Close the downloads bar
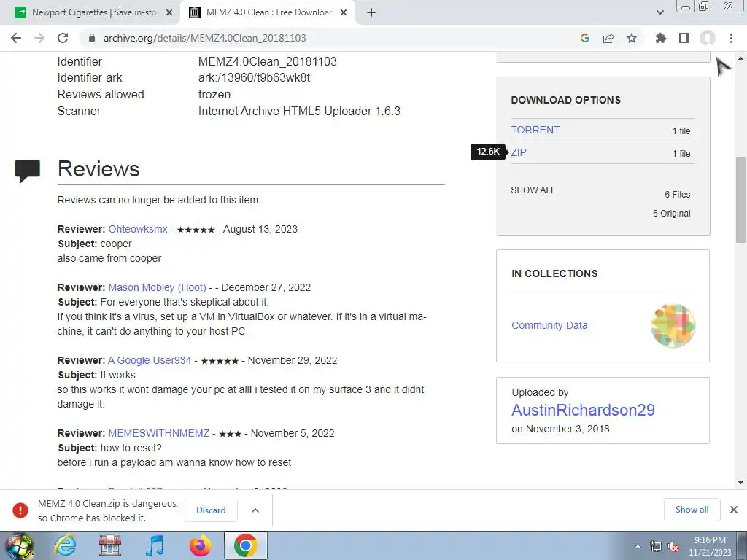This screenshot has width=747, height=560. (734, 510)
